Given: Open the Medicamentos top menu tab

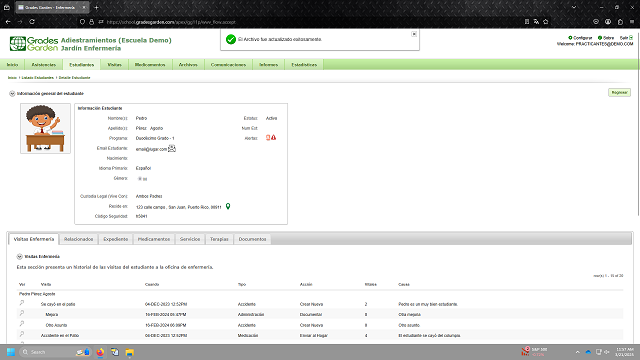Looking at the screenshot, I should [x=150, y=64].
